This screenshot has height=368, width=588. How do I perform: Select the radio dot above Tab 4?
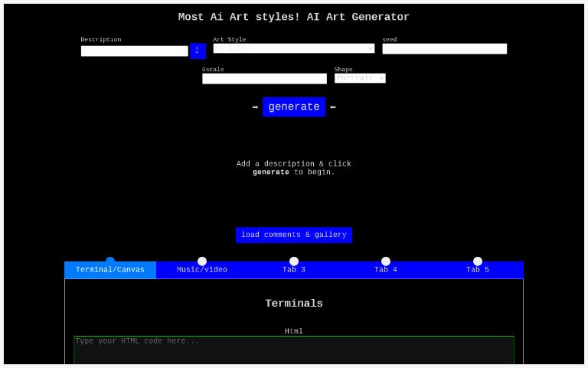(386, 261)
